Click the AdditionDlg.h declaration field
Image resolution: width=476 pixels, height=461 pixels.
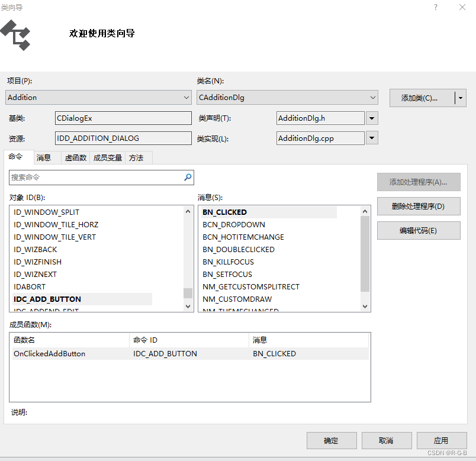coord(320,118)
